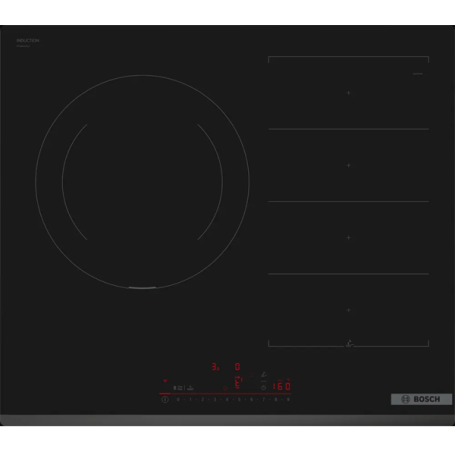Tap the red Wi-Fi indicator icon
The height and width of the screenshot is (455, 455).
165,381
